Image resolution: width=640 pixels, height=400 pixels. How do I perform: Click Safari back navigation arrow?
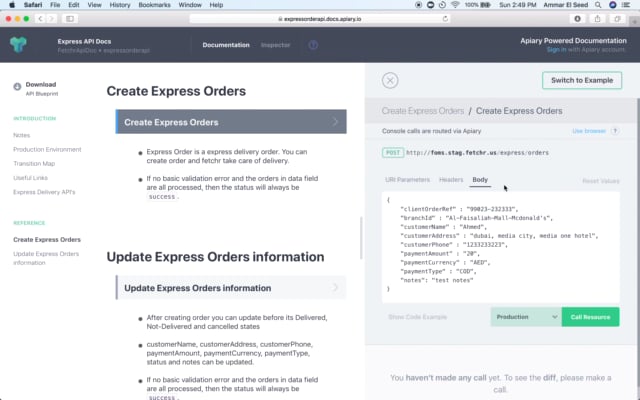pos(40,19)
